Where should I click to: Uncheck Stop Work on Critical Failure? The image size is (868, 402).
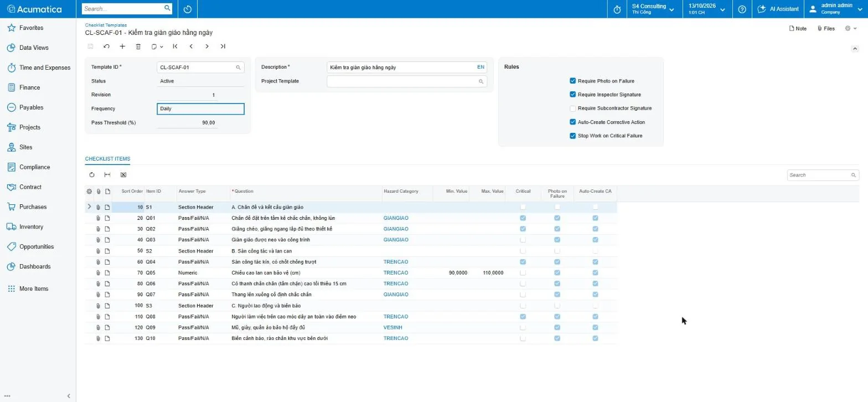pyautogui.click(x=573, y=136)
